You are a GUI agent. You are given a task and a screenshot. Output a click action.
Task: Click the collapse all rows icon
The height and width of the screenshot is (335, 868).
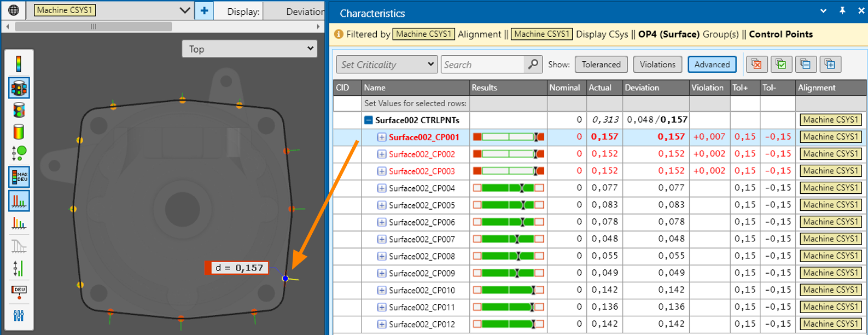coord(805,65)
